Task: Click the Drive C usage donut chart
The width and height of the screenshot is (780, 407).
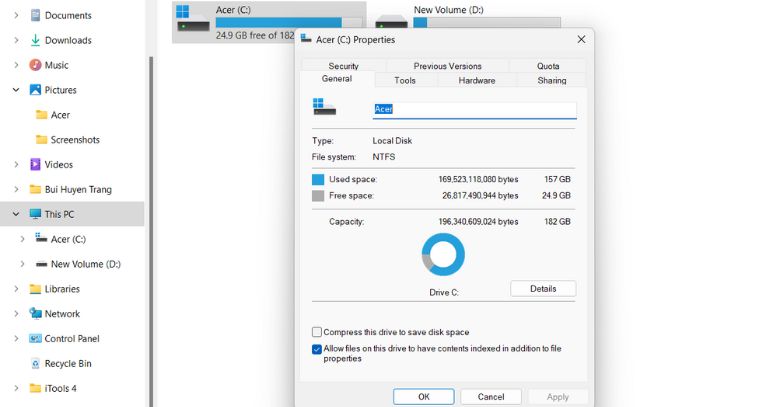Action: [443, 254]
